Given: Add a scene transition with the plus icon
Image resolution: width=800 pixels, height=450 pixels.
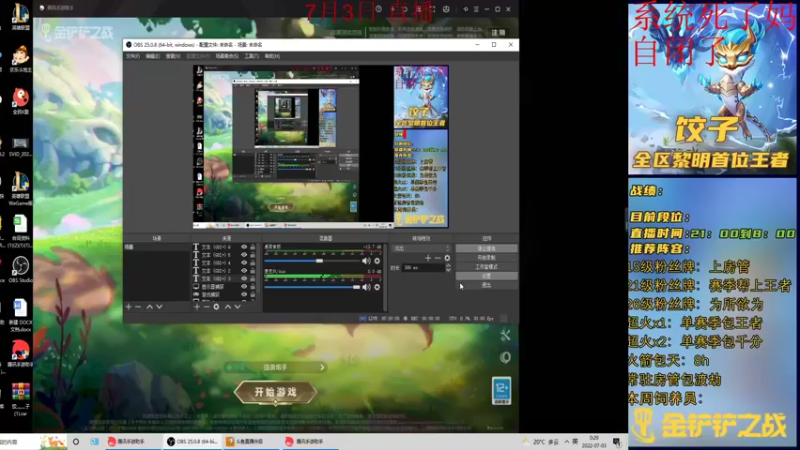Looking at the screenshot, I should (428, 258).
